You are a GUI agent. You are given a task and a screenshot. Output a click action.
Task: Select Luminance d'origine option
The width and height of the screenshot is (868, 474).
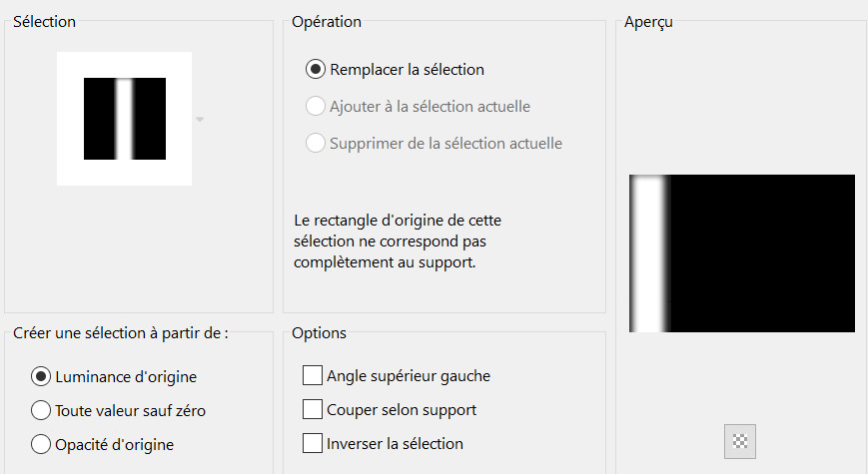point(41,376)
